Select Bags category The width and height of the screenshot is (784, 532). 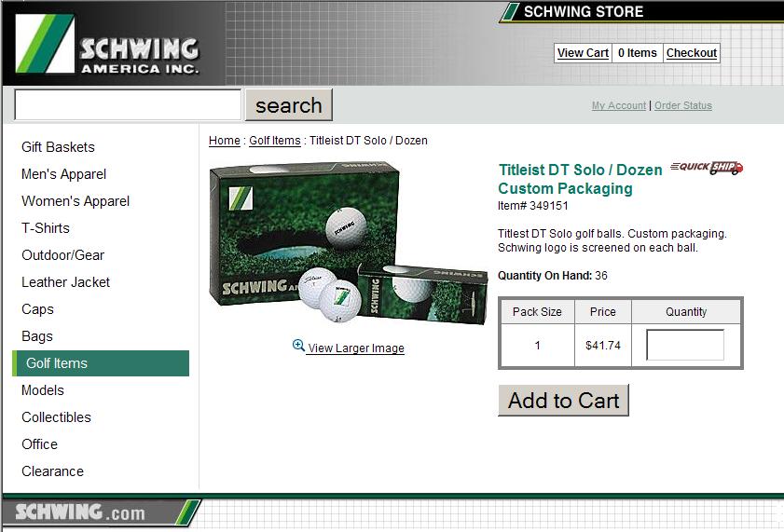[x=37, y=335]
